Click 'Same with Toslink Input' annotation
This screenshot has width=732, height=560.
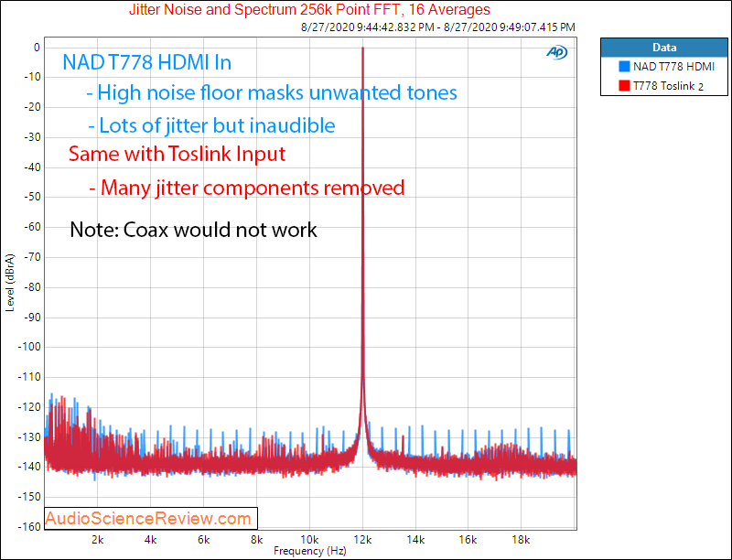(x=177, y=154)
